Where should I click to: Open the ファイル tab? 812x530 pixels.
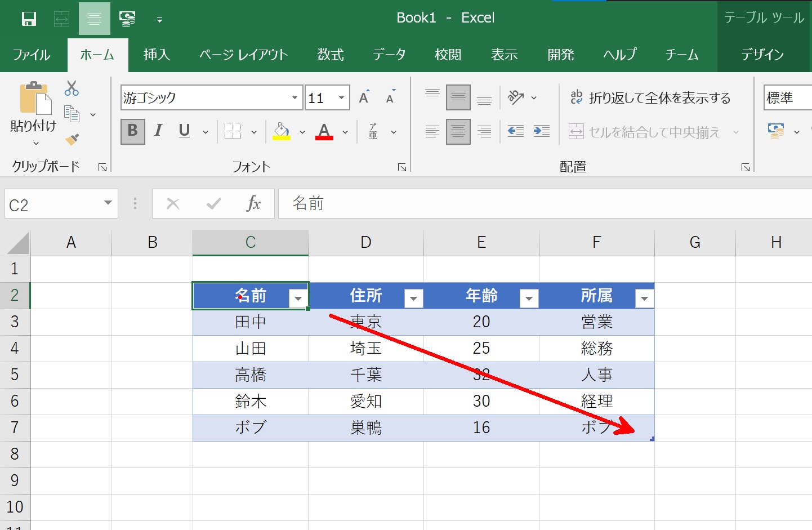[32, 55]
